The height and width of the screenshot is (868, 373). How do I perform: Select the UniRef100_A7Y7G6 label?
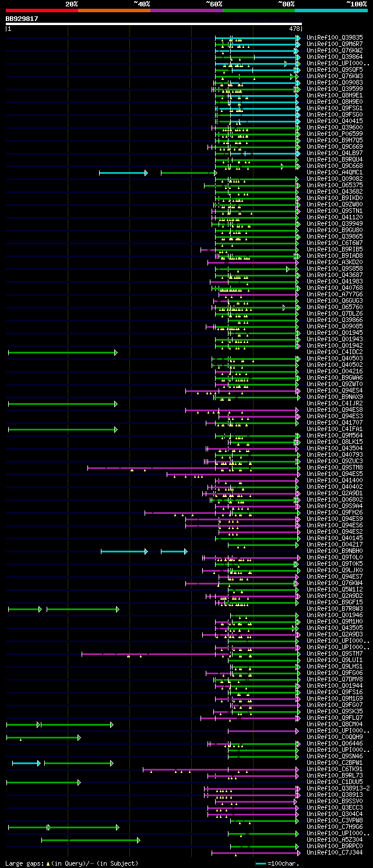point(335,294)
